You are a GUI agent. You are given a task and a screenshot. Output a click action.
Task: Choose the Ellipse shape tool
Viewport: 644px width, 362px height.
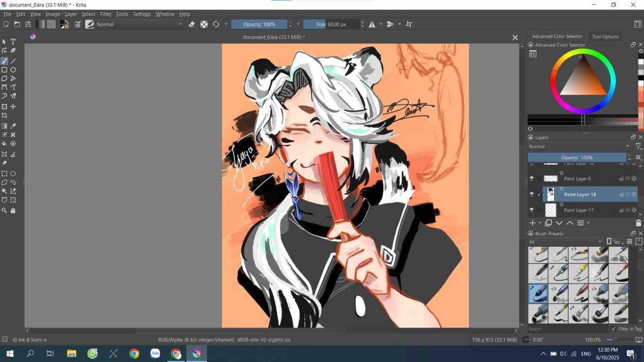[x=13, y=70]
